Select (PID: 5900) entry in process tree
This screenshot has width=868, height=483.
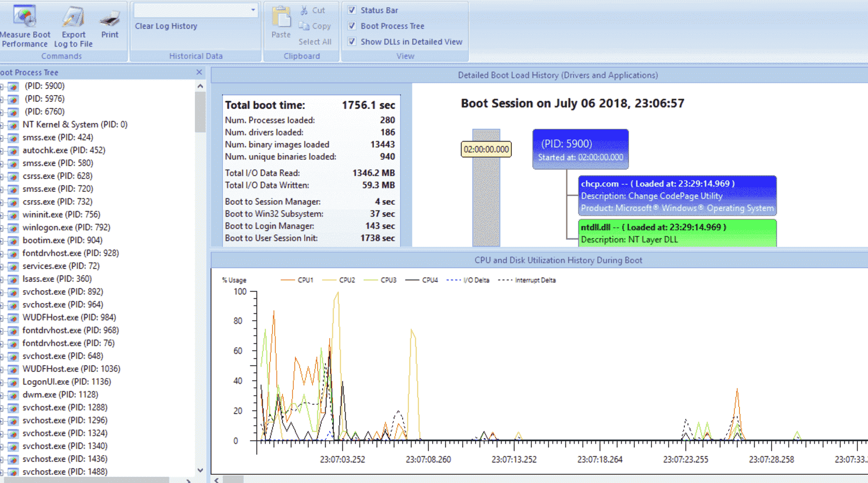tap(44, 86)
